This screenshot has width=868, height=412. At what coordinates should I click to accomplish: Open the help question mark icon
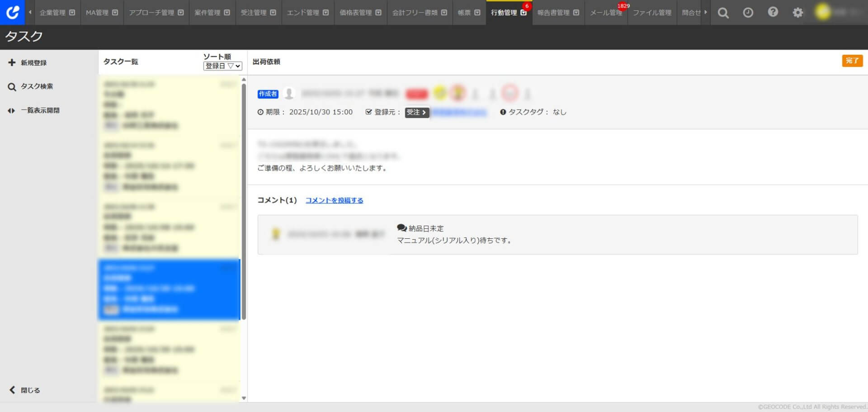tap(773, 13)
